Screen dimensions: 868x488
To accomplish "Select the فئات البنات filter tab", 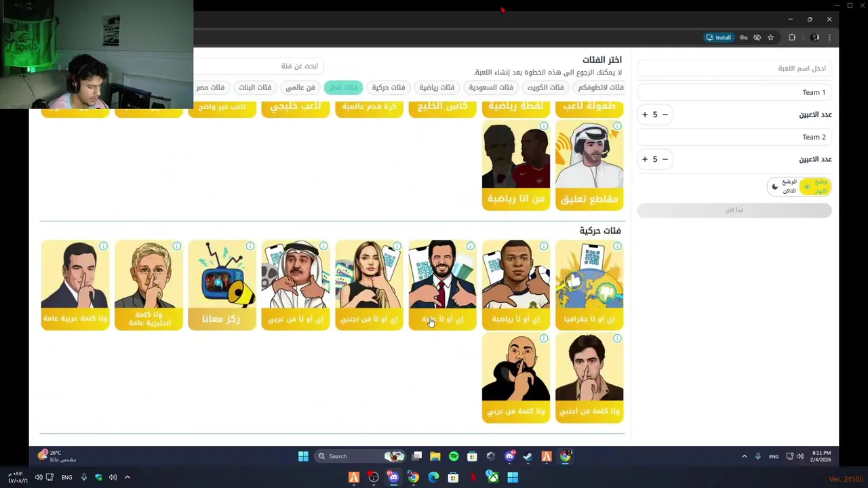I will coord(255,87).
